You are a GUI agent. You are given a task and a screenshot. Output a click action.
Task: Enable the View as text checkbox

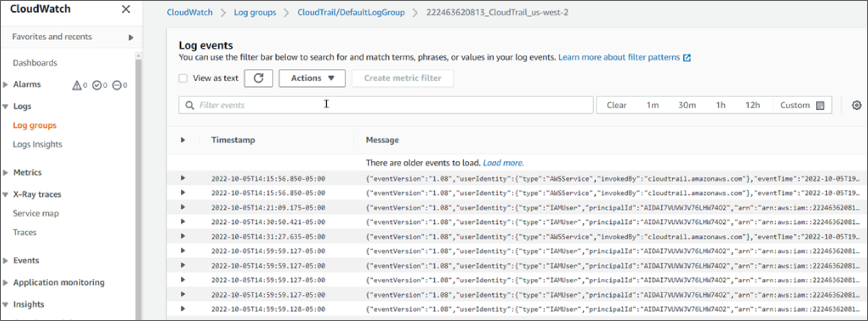click(x=183, y=78)
